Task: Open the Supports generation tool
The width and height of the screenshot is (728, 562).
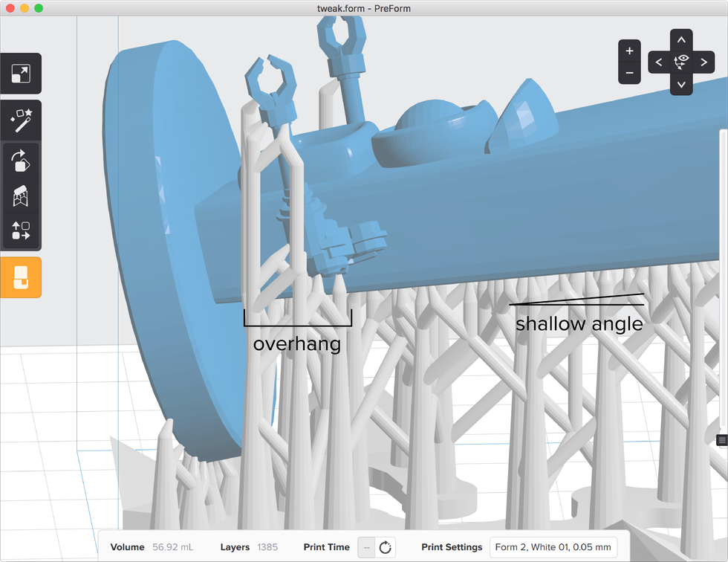Action: 20,196
